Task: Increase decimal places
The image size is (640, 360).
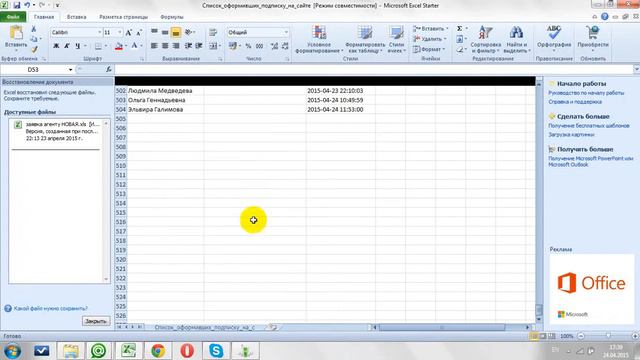Action: 274,46
